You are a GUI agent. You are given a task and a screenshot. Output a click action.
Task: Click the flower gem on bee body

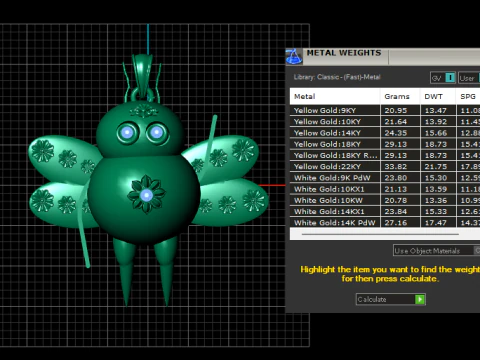(x=146, y=195)
